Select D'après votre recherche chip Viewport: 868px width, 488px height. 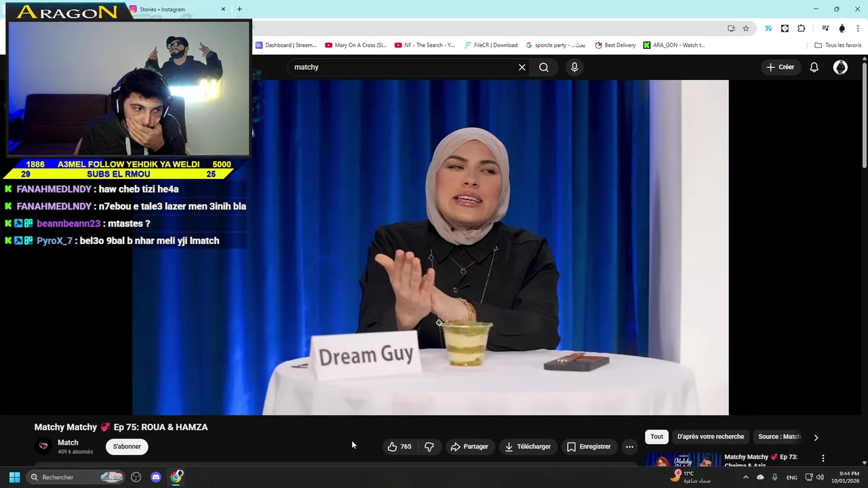(710, 436)
